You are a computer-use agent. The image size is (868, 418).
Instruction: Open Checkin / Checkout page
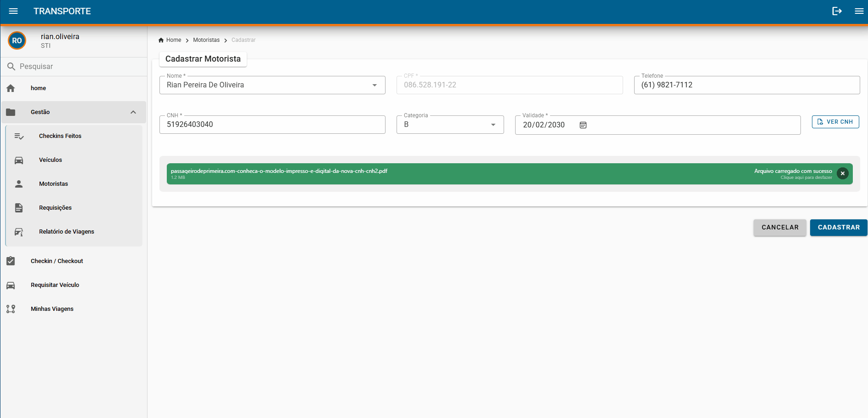pos(74,261)
